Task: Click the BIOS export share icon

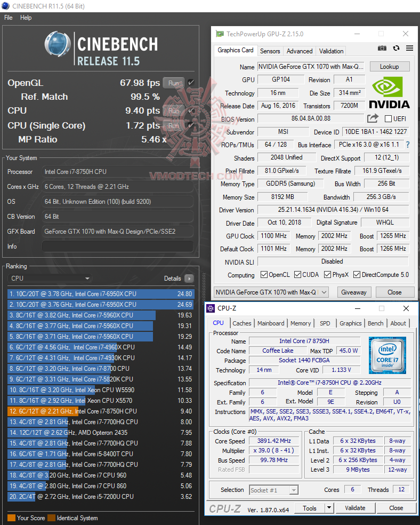Action: pos(373,118)
